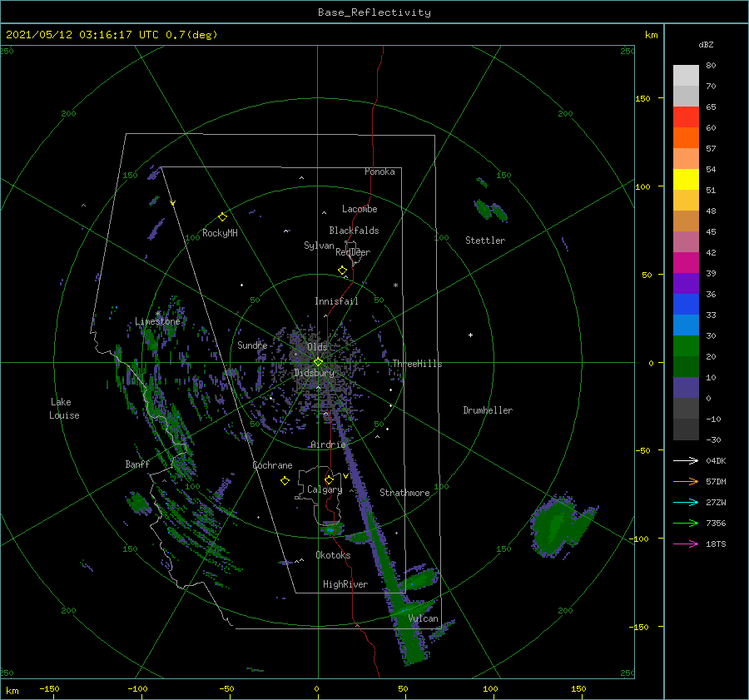Click the cyan 27ZW arrow in legend
This screenshot has width=749, height=700.
[686, 502]
